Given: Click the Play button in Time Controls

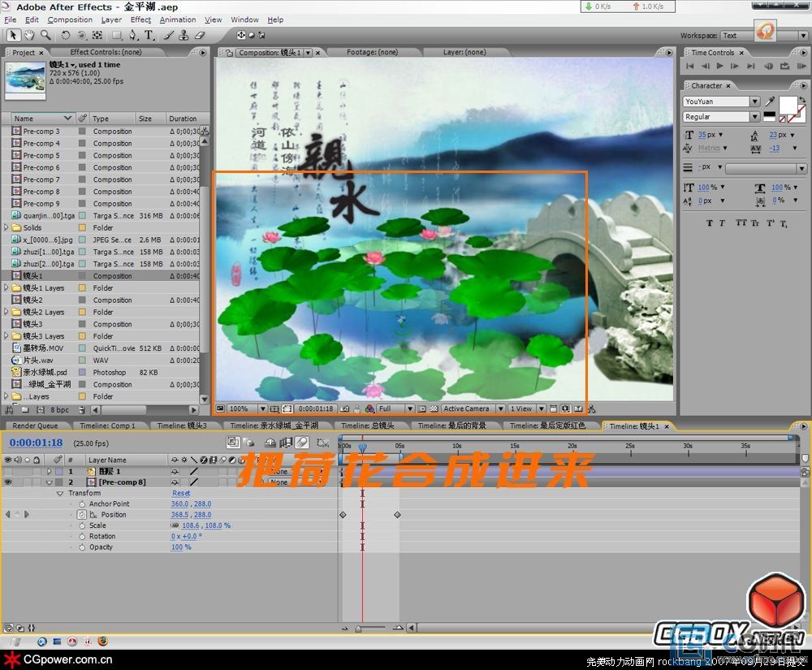Looking at the screenshot, I should coord(719,66).
